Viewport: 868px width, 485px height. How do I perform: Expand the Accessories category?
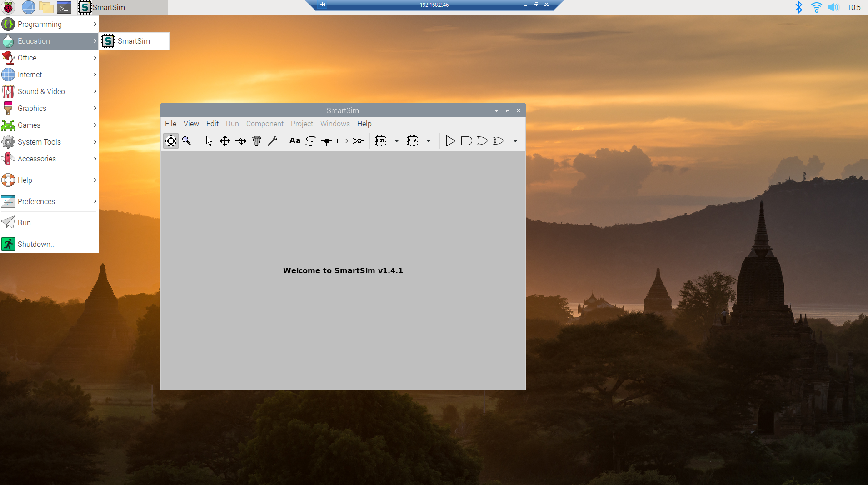[x=49, y=159]
